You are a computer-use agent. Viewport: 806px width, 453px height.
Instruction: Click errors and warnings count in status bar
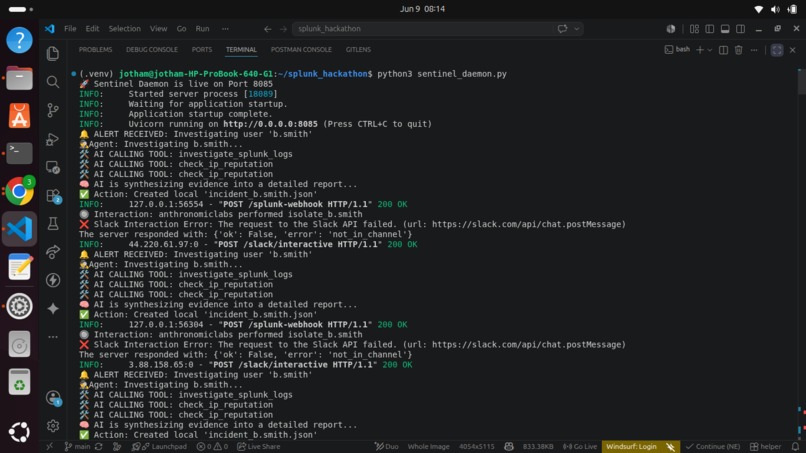point(212,446)
